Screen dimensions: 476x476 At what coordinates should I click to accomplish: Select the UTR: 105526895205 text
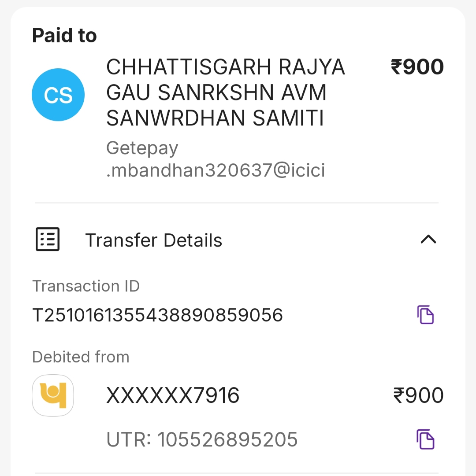coord(202,439)
